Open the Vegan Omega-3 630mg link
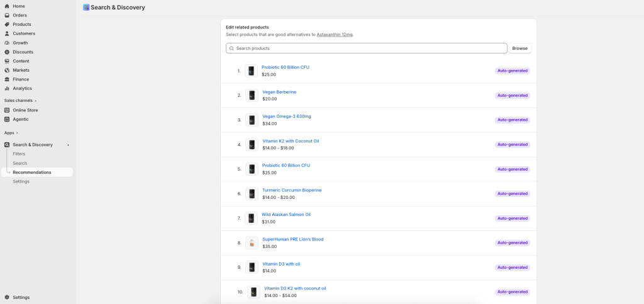 click(287, 116)
